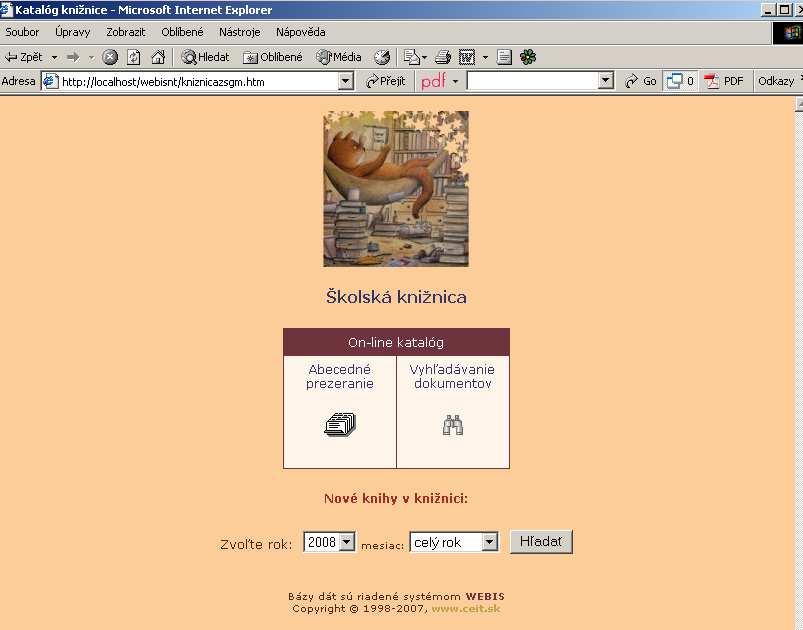Click the IE page icon in address bar

click(x=50, y=81)
